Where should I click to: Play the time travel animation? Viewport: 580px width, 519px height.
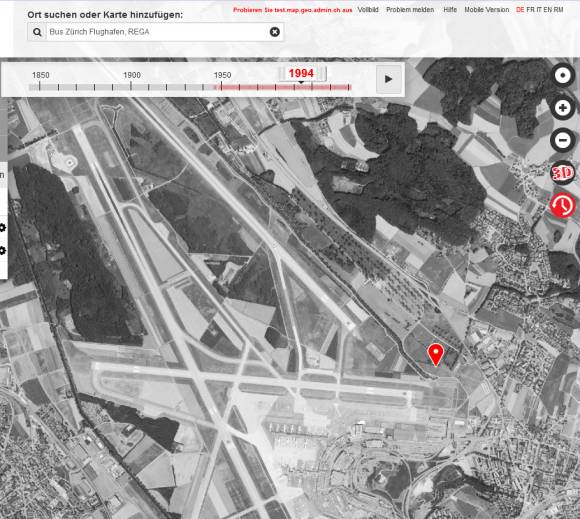coord(388,79)
